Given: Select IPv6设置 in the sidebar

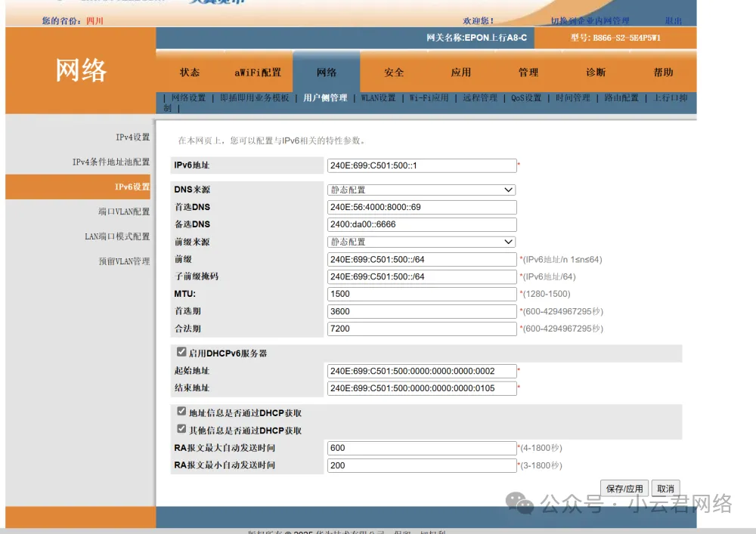Looking at the screenshot, I should point(132,187).
